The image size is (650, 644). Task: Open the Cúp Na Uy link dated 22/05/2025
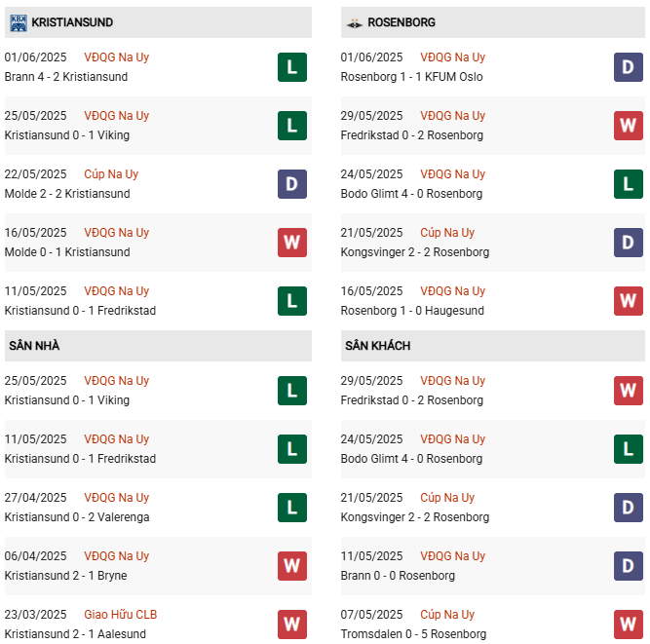111,174
